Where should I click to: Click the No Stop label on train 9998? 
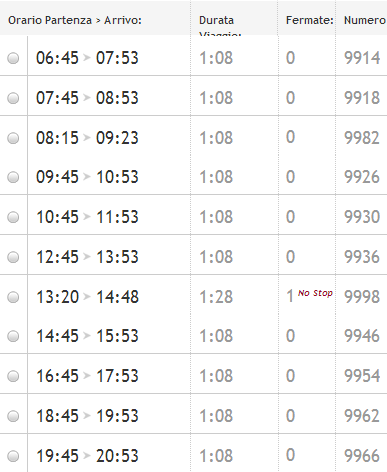315,293
